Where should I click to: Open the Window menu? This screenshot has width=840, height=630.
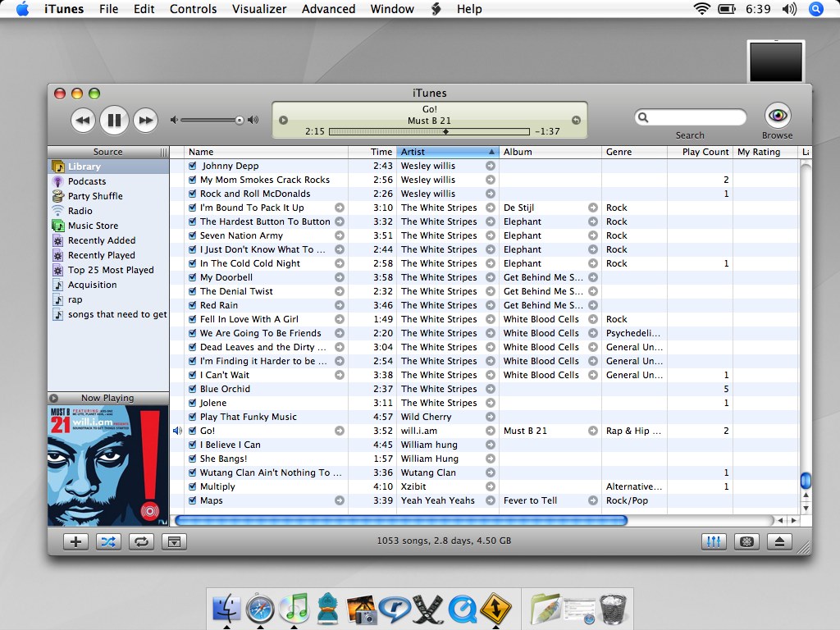click(x=392, y=9)
